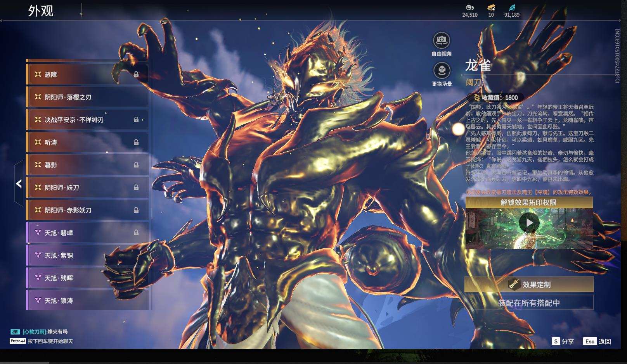The height and width of the screenshot is (364, 627).
Task: Click the chat channel icon beside 心软刀雨
Action: coord(15,331)
